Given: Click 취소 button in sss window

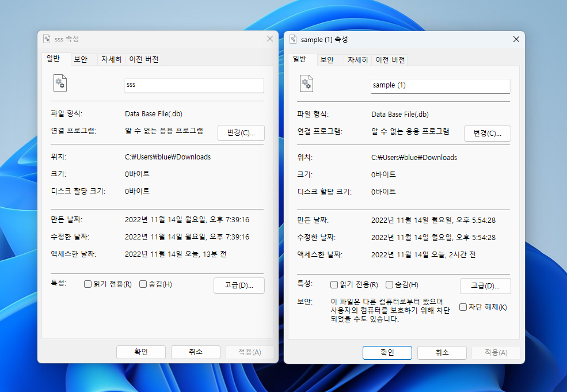Looking at the screenshot, I should click(196, 352).
